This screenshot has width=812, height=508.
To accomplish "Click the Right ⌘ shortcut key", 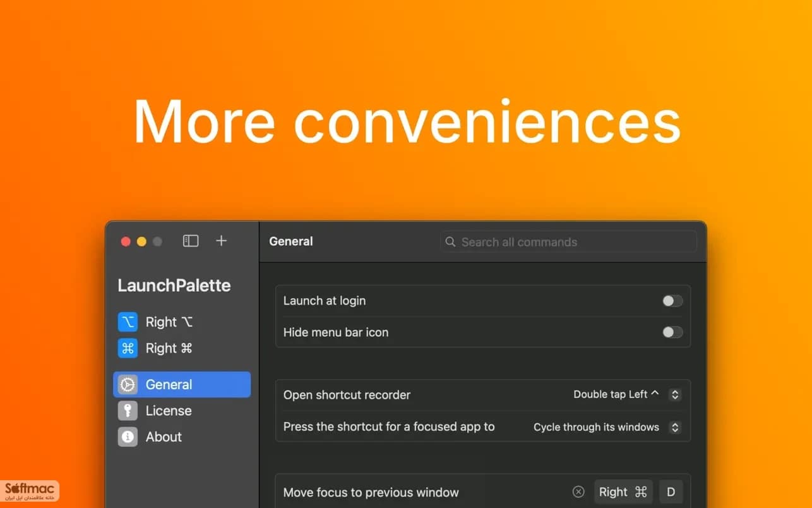I will click(x=623, y=492).
